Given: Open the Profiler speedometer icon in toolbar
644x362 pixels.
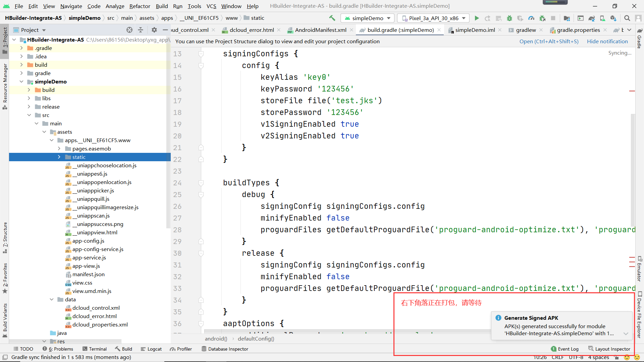Looking at the screenshot, I should point(531,18).
